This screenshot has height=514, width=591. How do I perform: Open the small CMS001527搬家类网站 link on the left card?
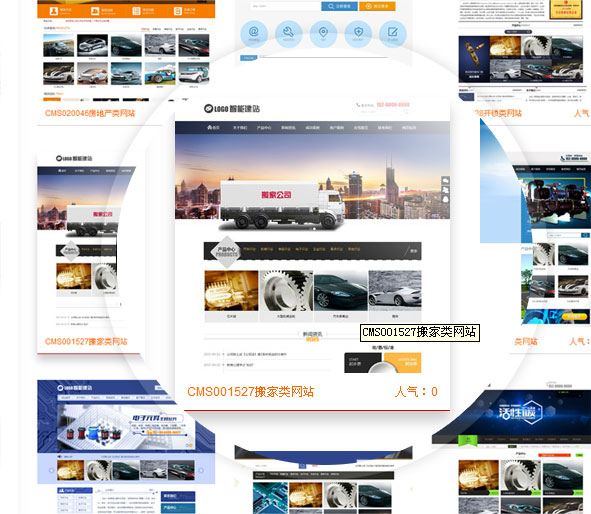[86, 341]
